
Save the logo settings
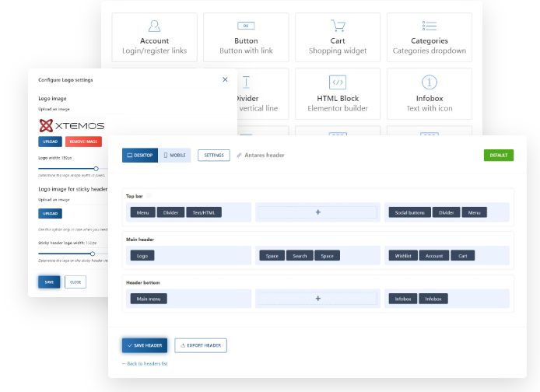coord(49,282)
